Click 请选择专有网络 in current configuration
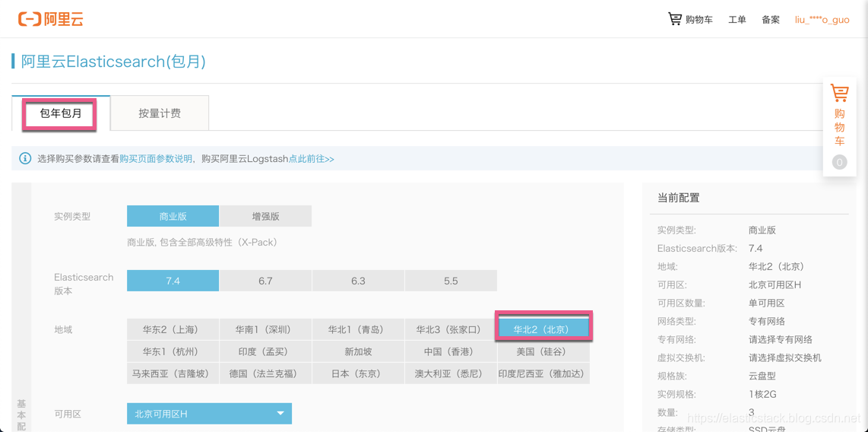 (781, 339)
